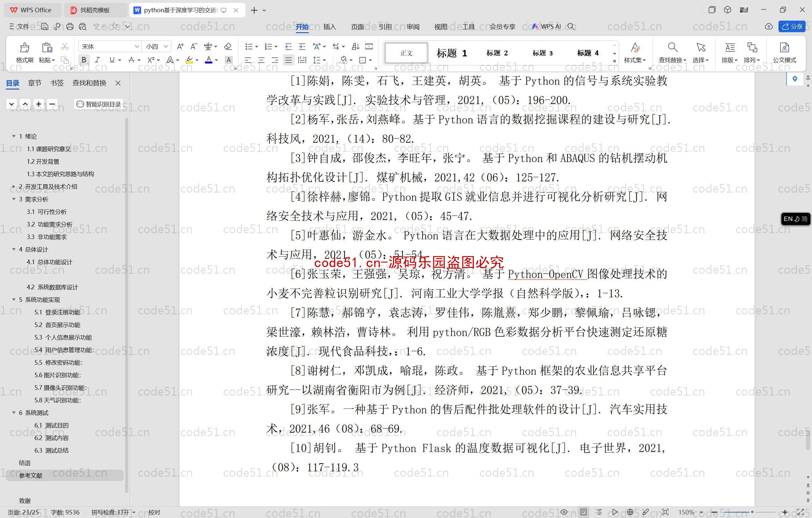Click the fit-page frame icon in status bar
This screenshot has width=812, height=518.
tap(665, 512)
